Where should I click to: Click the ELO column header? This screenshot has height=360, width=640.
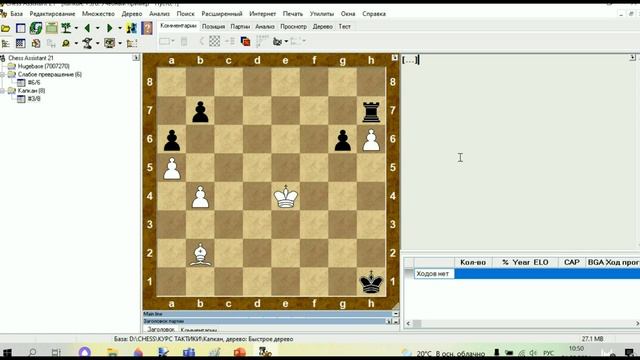click(540, 262)
